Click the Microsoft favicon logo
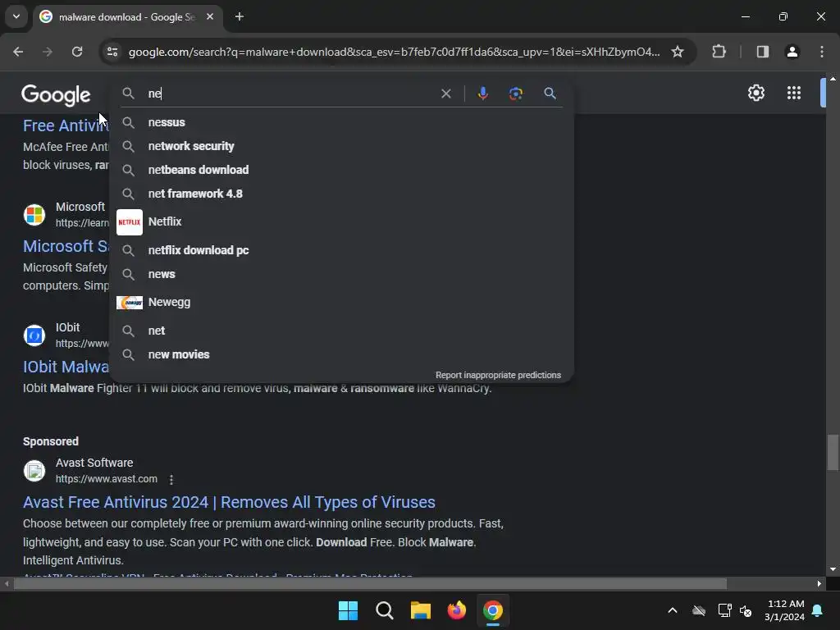 [x=34, y=215]
